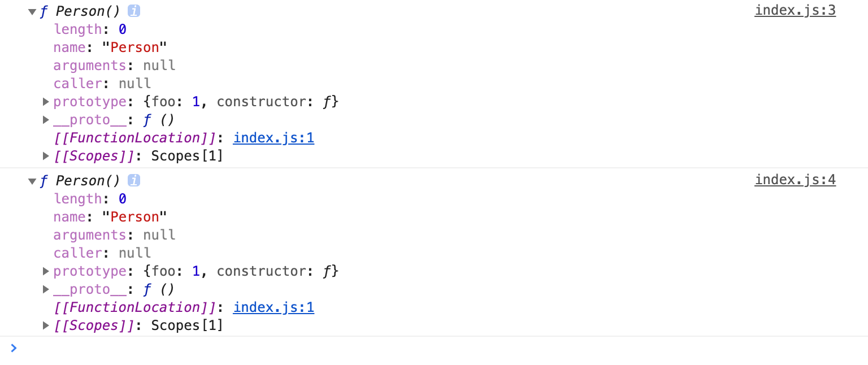
Task: Expand [[Scopes]] in the index.js:3 log entry
Action: coord(46,156)
